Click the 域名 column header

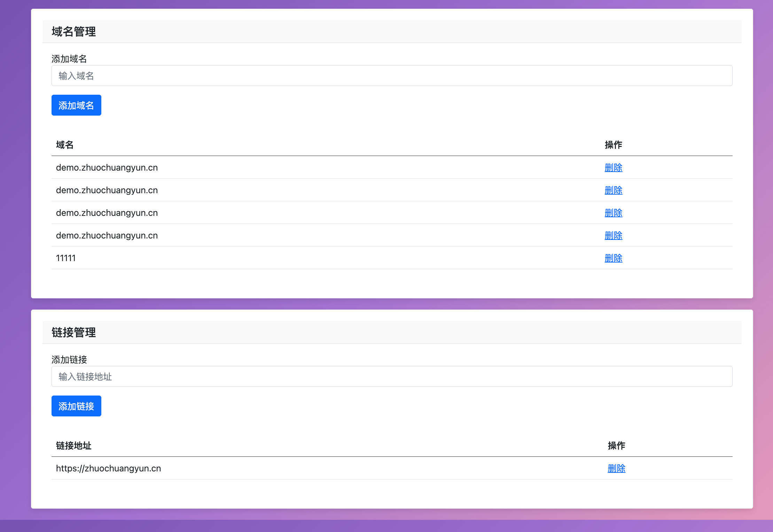[65, 145]
